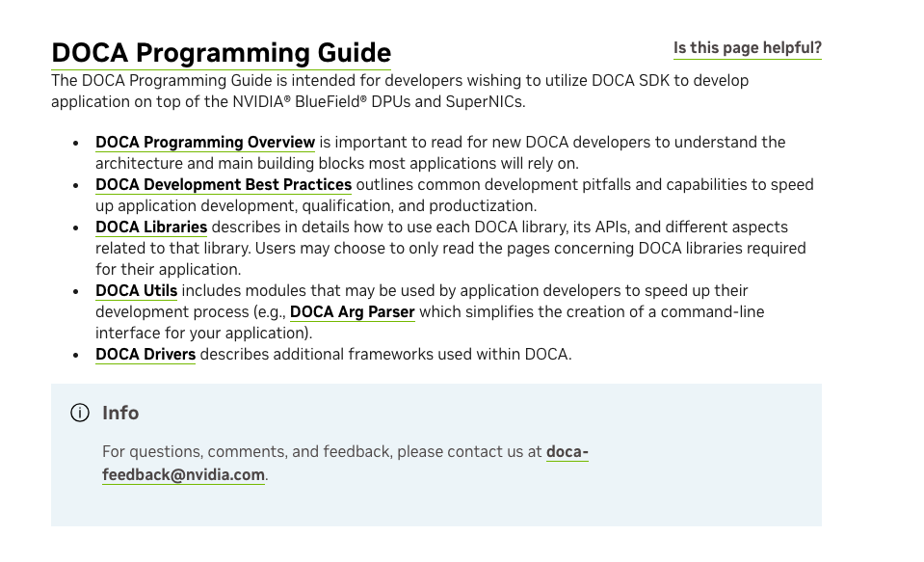This screenshot has height=562, width=924.
Task: Click the inline DOCA Arg Parser link
Action: (x=352, y=312)
